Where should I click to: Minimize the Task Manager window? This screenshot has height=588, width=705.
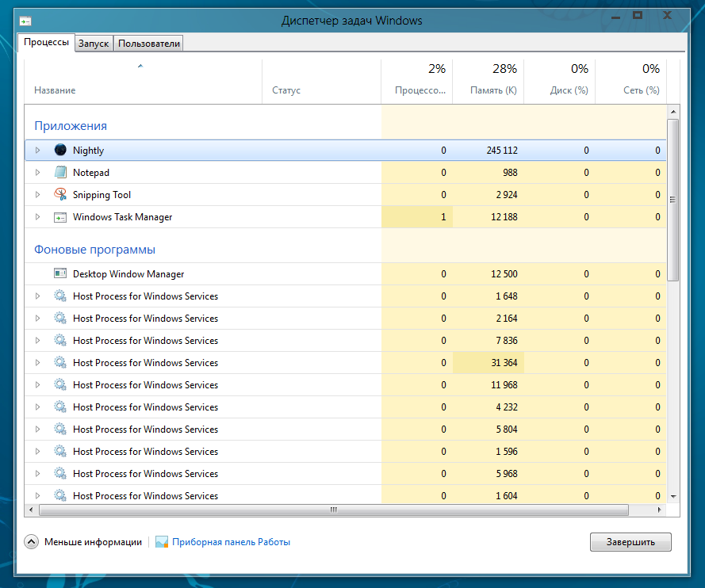pos(616,17)
